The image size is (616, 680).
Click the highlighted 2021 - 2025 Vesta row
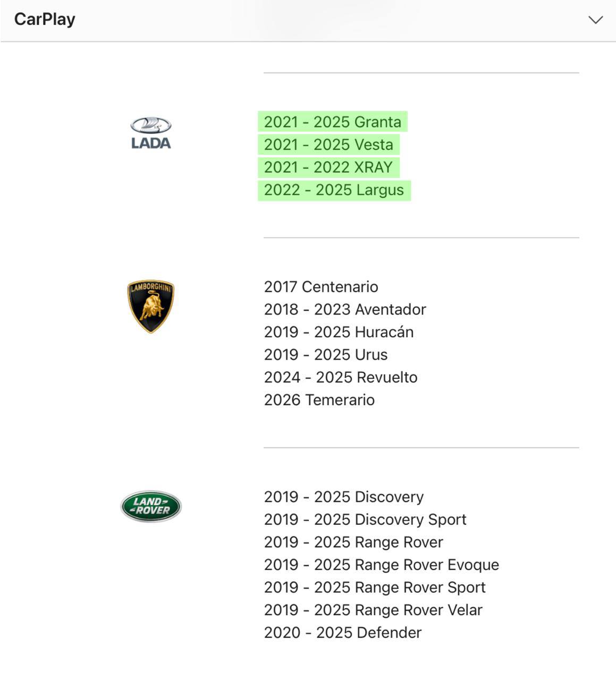coord(328,144)
